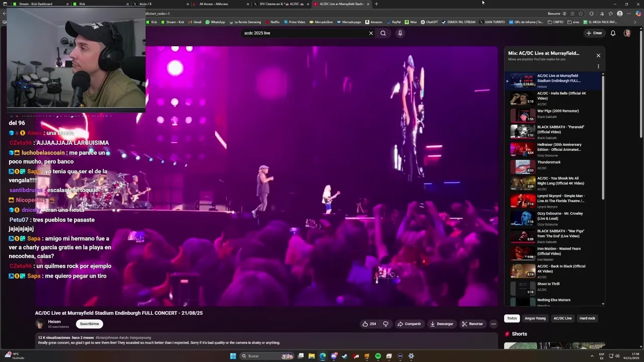This screenshot has width=644, height=362.
Task: Open the Heisen channel avatar
Action: (40, 324)
